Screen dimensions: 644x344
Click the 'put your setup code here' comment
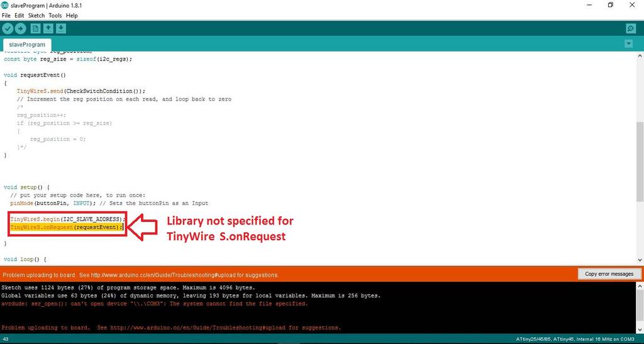(x=77, y=196)
